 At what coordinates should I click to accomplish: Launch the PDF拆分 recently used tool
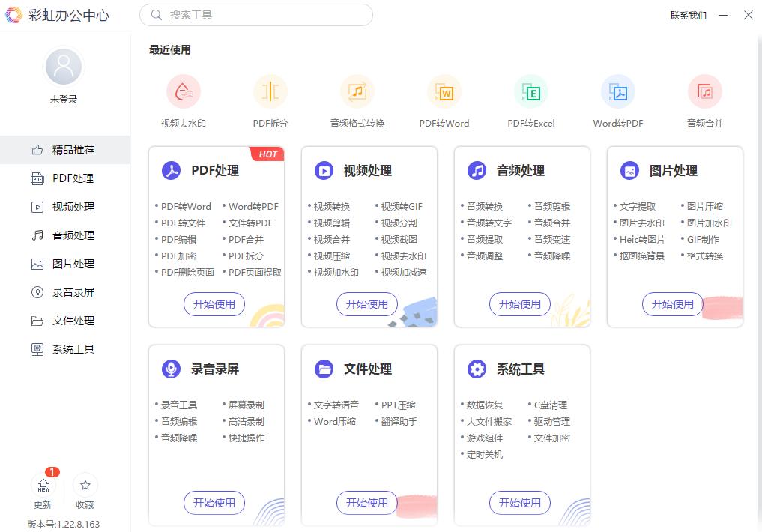point(270,90)
